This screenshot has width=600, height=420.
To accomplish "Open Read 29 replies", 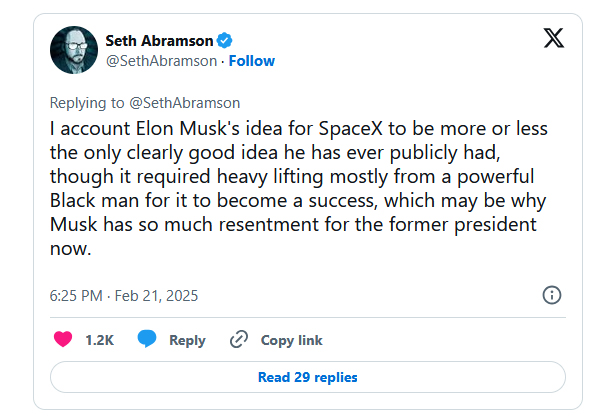I will [307, 377].
